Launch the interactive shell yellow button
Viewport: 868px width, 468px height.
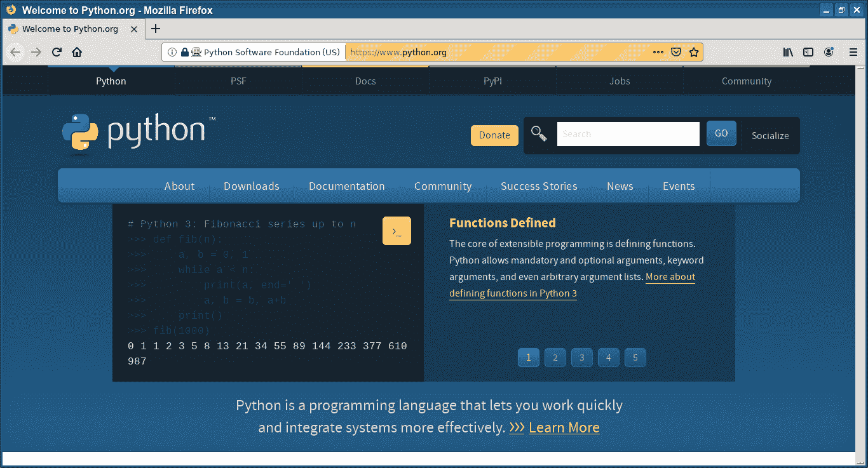tap(397, 231)
